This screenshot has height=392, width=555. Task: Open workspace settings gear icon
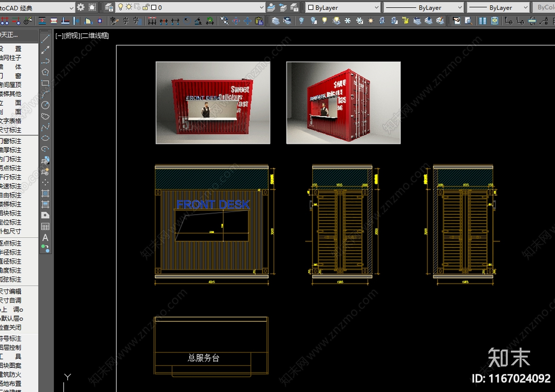[x=81, y=7]
